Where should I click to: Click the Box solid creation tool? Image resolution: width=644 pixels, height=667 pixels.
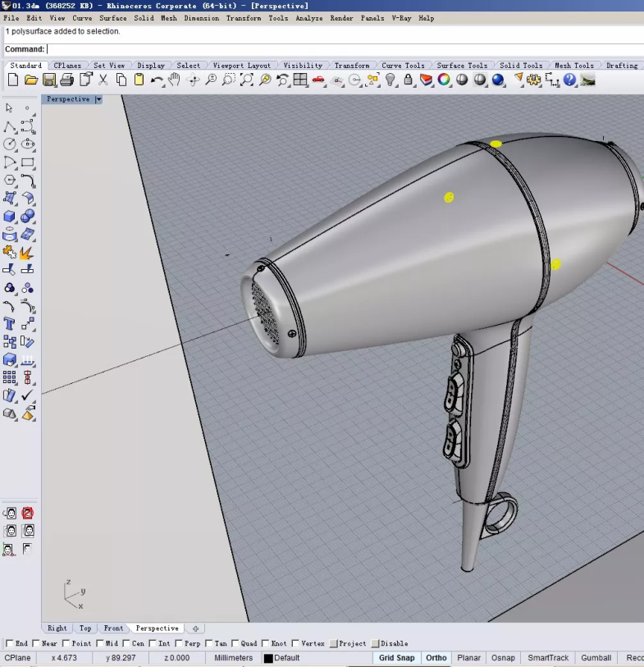coord(10,217)
